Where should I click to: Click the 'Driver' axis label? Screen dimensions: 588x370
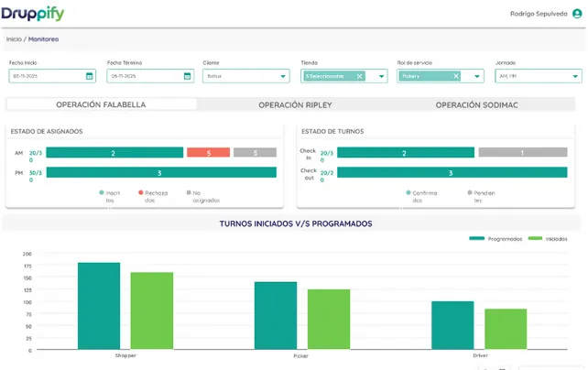(x=481, y=355)
